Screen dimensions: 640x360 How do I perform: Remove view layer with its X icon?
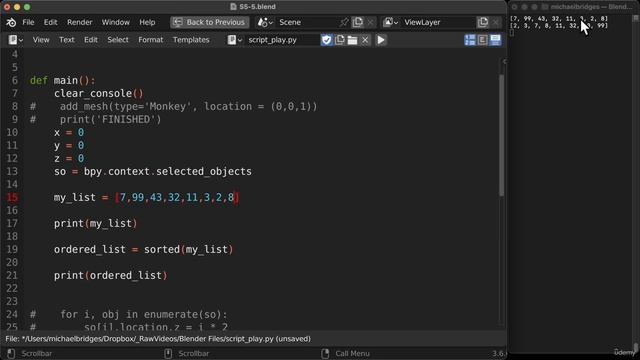[496, 22]
